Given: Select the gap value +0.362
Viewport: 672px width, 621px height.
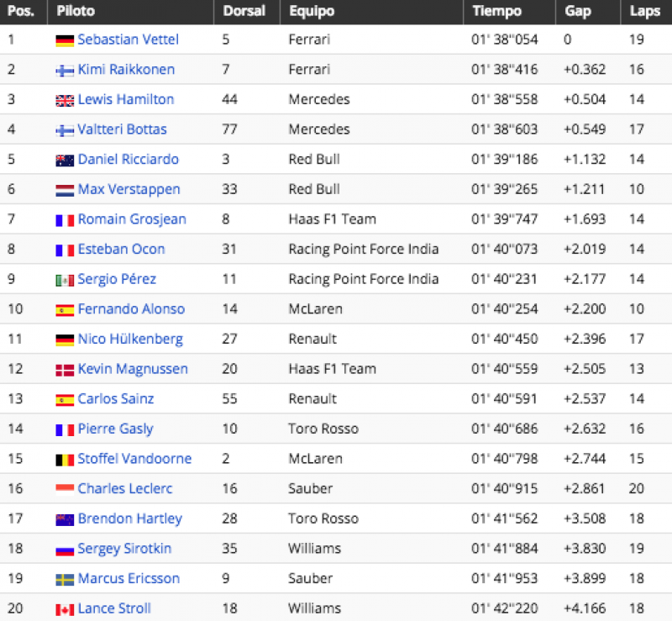Looking at the screenshot, I should (585, 70).
